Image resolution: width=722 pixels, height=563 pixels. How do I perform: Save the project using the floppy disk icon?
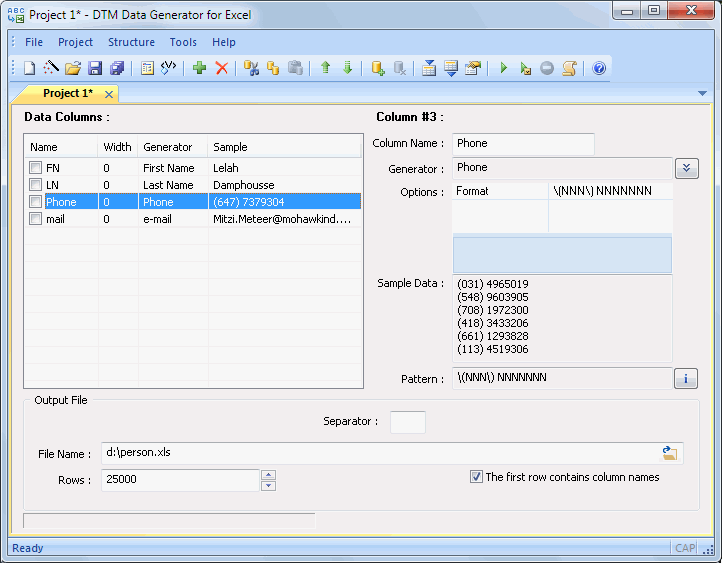(x=95, y=68)
